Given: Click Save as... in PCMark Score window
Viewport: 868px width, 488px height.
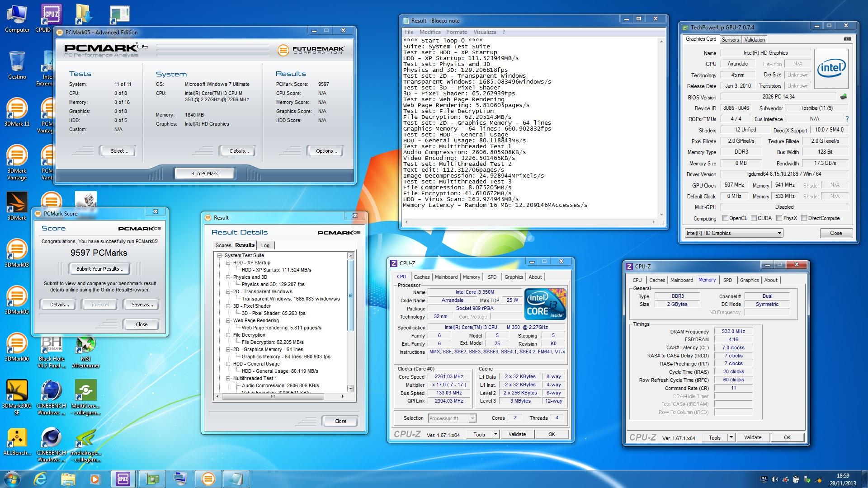Looking at the screenshot, I should [x=142, y=305].
